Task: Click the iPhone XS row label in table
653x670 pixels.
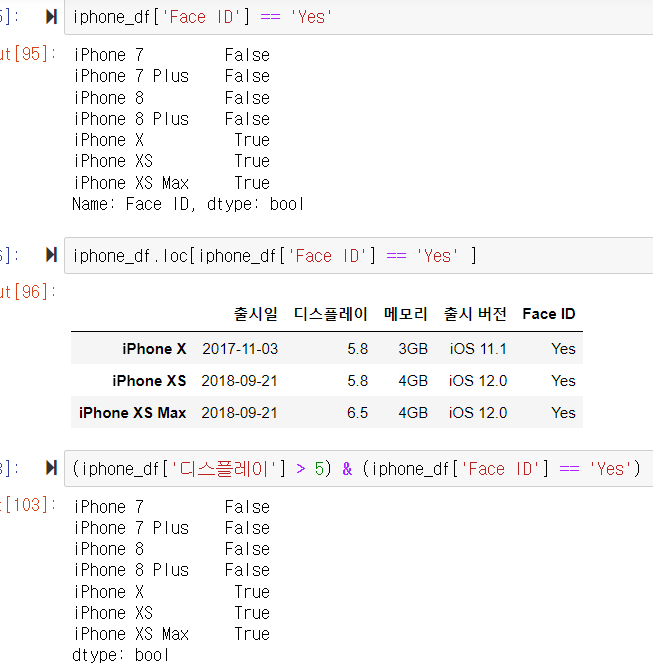Action: coord(149,381)
